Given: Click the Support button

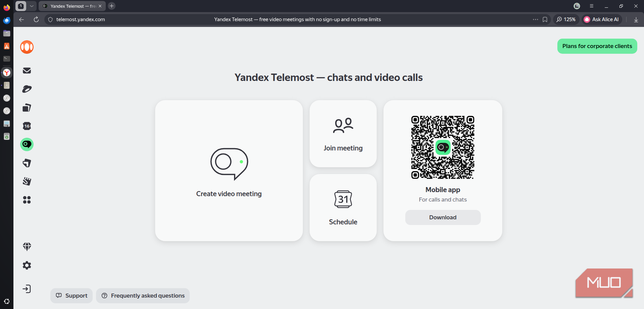Looking at the screenshot, I should 72,296.
